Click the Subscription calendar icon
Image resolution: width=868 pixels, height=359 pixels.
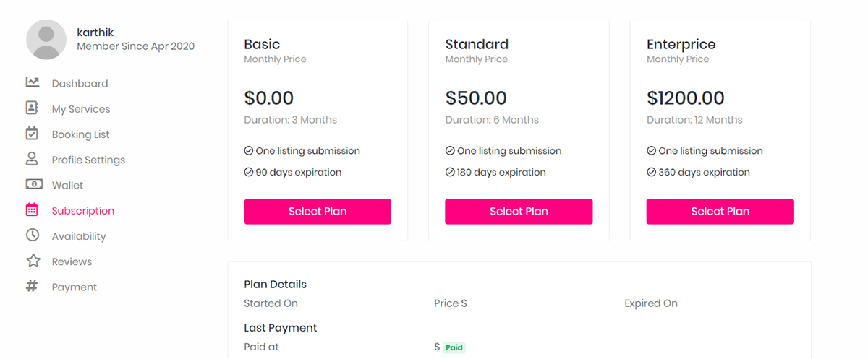pyautogui.click(x=32, y=210)
